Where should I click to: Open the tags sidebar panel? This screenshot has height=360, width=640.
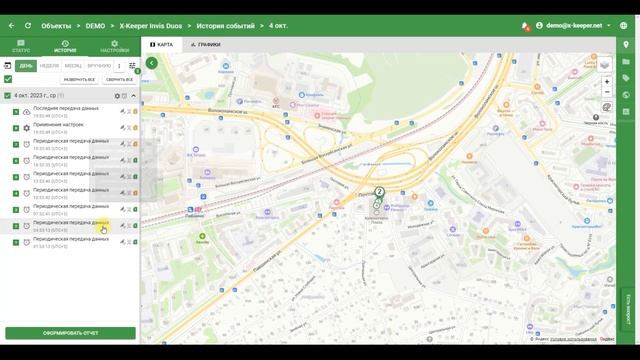626,78
